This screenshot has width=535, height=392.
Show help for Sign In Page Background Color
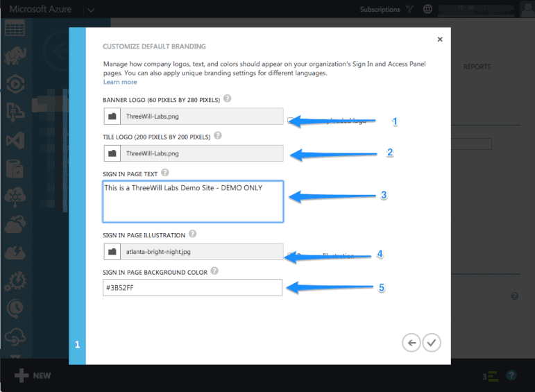pyautogui.click(x=214, y=271)
